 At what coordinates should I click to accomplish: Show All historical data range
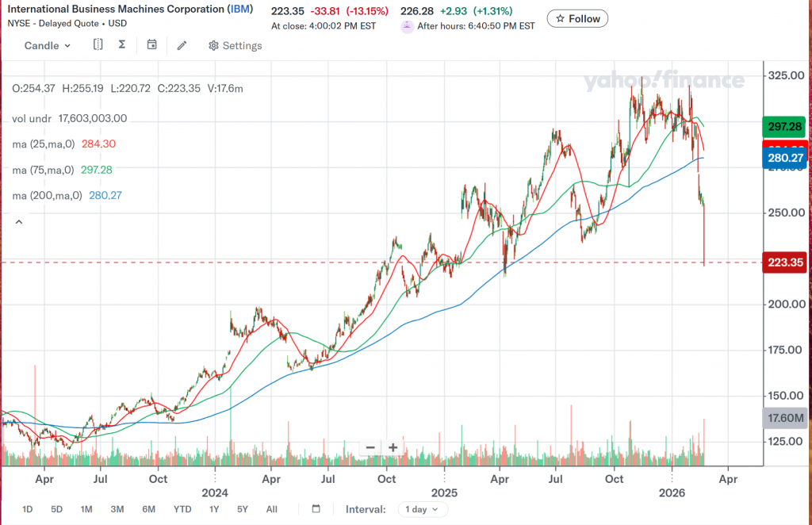click(272, 509)
